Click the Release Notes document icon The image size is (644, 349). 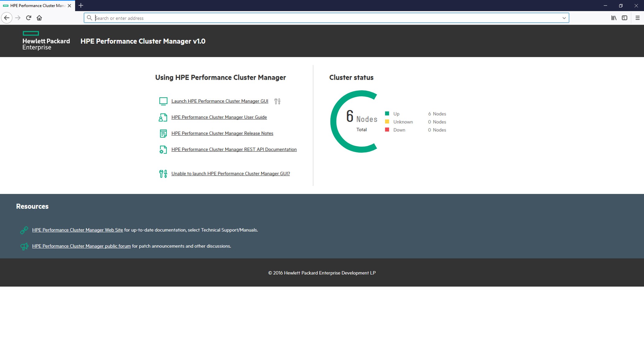[x=163, y=133]
